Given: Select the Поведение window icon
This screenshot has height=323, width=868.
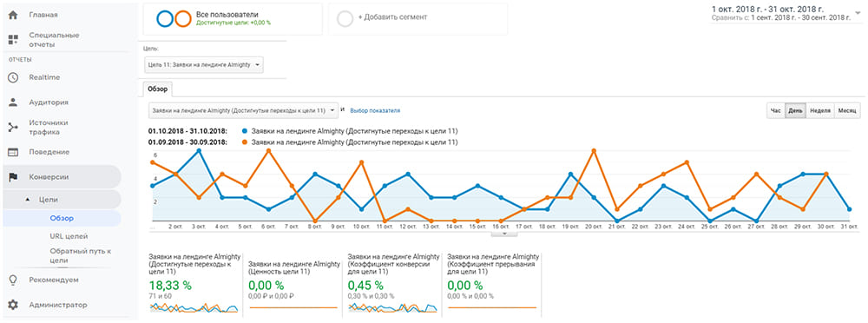Looking at the screenshot, I should tap(13, 152).
